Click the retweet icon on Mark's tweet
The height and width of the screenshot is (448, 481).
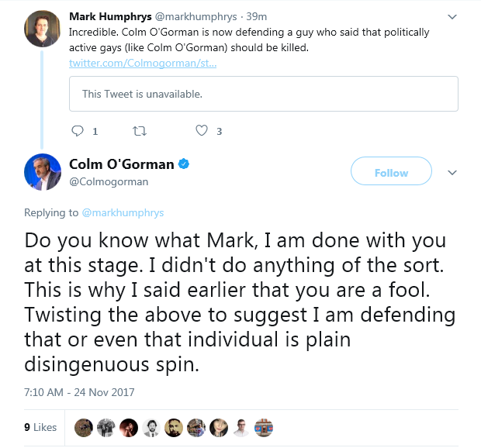pos(140,131)
